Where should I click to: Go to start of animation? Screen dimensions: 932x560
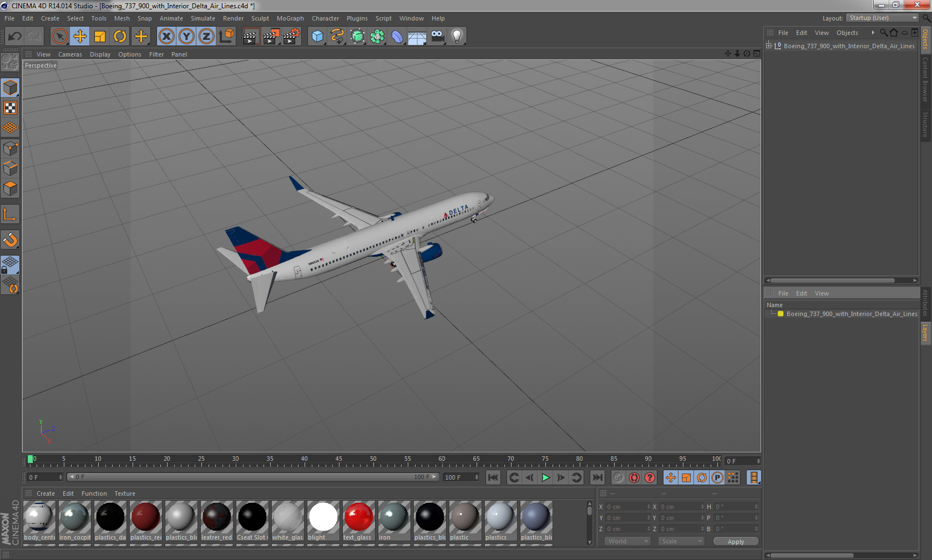click(x=493, y=477)
